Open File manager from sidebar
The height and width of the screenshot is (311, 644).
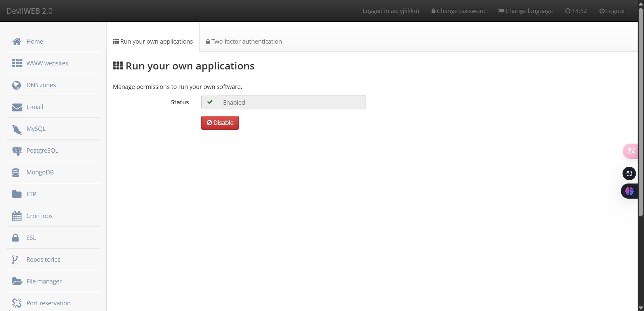[x=44, y=281]
